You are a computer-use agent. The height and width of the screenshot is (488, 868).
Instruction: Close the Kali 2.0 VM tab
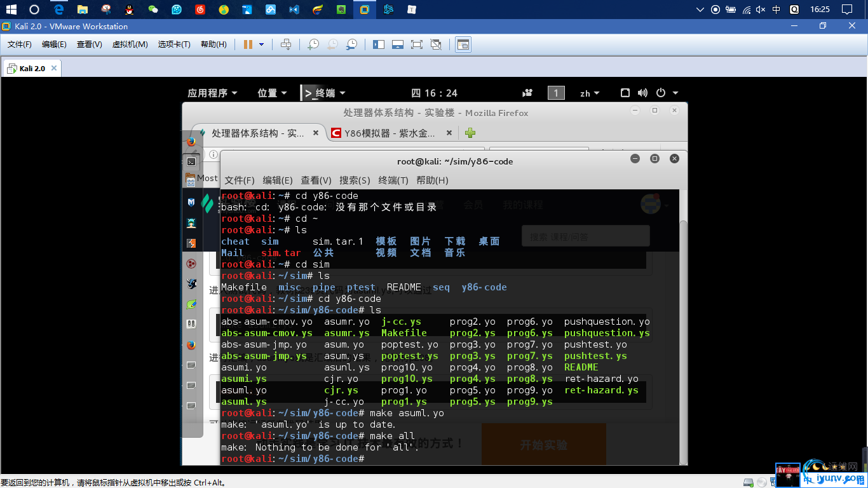53,68
